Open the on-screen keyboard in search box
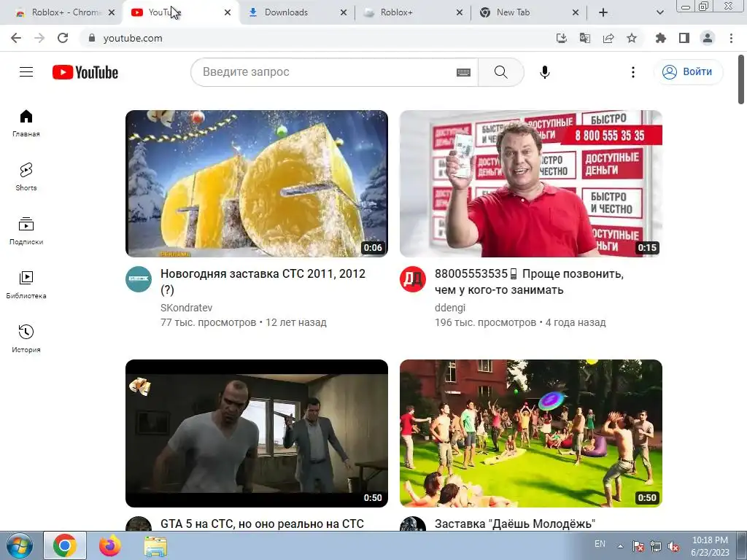The width and height of the screenshot is (747, 560). pyautogui.click(x=463, y=72)
